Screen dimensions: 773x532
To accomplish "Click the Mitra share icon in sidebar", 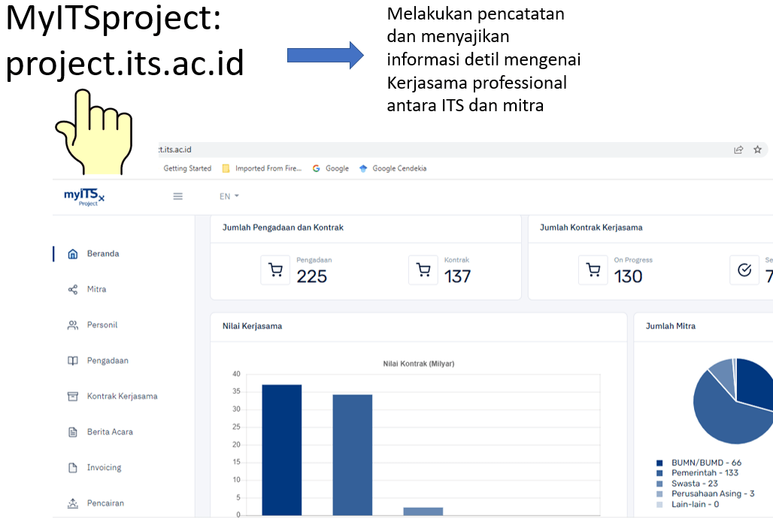I will 72,289.
